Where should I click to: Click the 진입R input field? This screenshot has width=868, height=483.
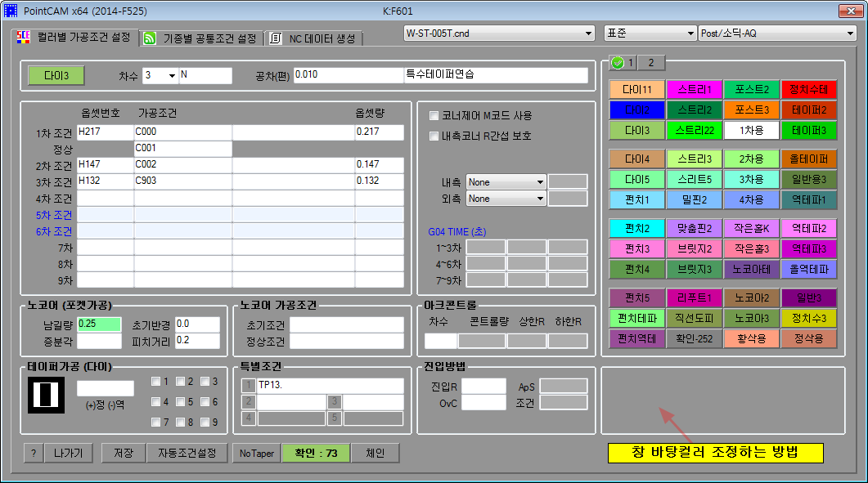click(483, 387)
